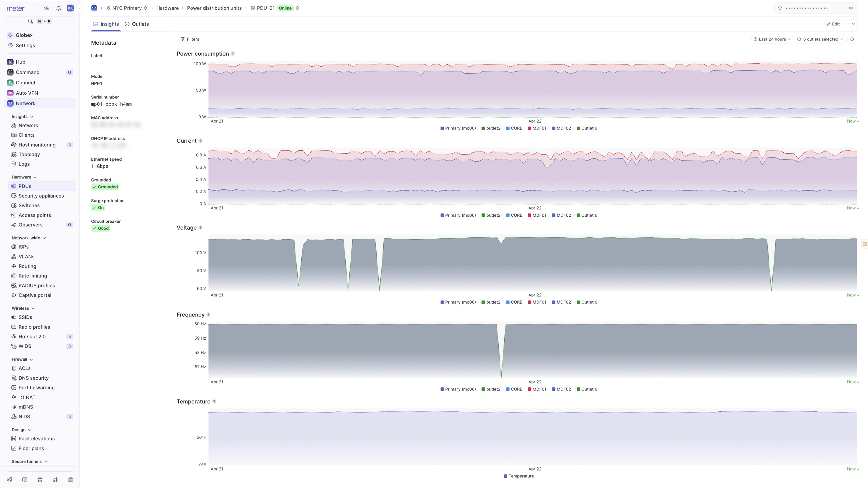The height and width of the screenshot is (488, 868).
Task: Click the rocket icon in the bottom bar
Action: [10, 480]
